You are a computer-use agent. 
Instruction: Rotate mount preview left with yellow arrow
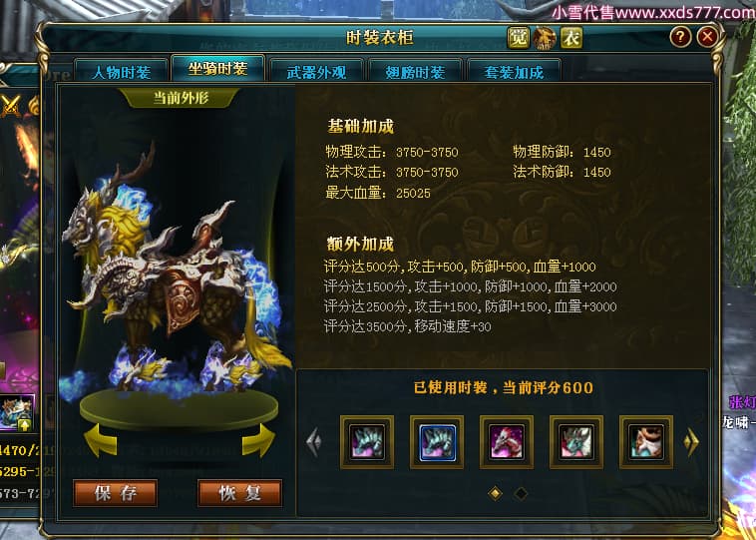click(101, 440)
